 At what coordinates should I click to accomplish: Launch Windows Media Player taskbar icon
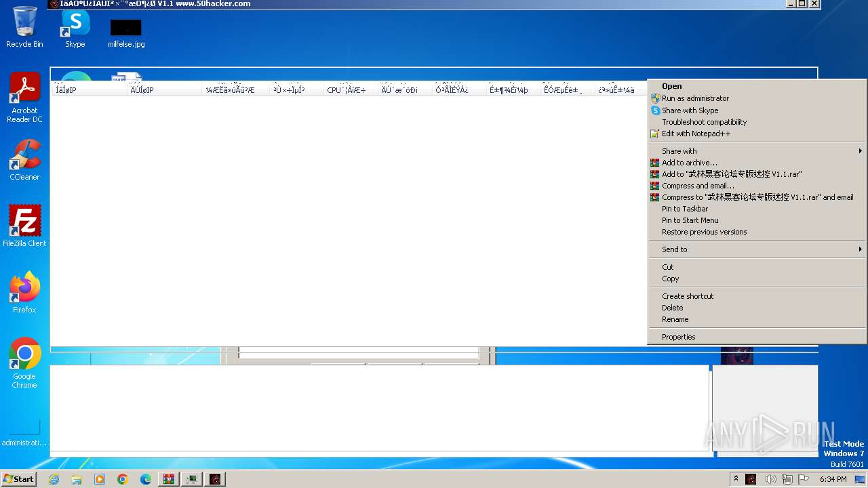[100, 479]
